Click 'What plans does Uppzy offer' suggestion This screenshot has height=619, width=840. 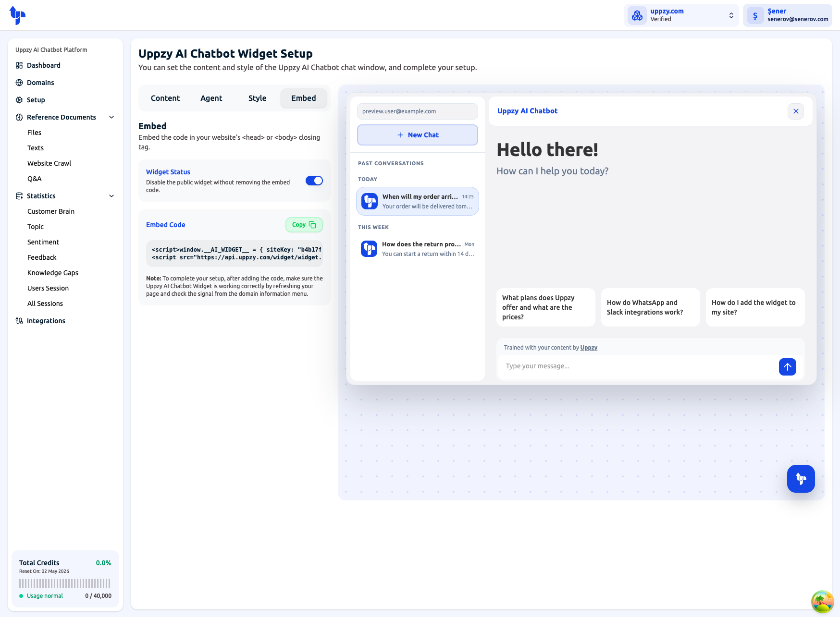pyautogui.click(x=546, y=307)
